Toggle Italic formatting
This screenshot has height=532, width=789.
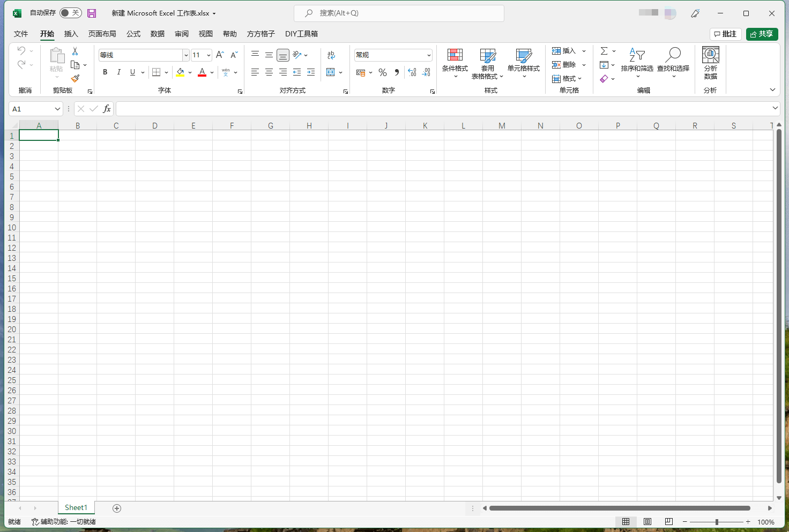118,72
